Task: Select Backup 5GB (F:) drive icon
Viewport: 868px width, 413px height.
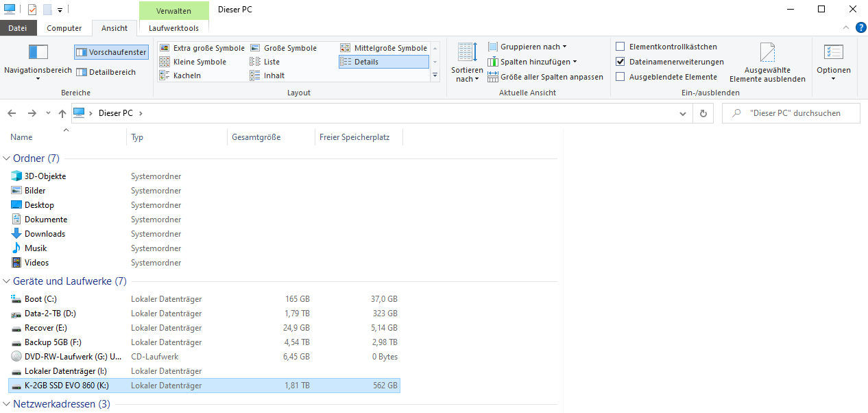Action: coord(16,342)
